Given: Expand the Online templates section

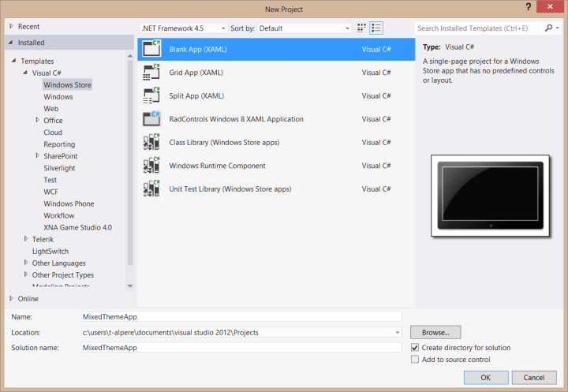Looking at the screenshot, I should point(12,299).
